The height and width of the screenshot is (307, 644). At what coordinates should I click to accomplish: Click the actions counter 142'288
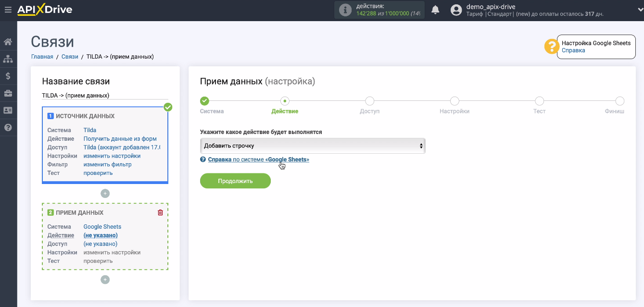[x=368, y=13]
